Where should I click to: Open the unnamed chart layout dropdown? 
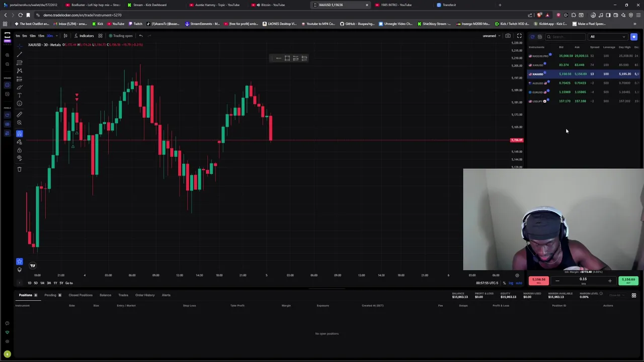(492, 36)
